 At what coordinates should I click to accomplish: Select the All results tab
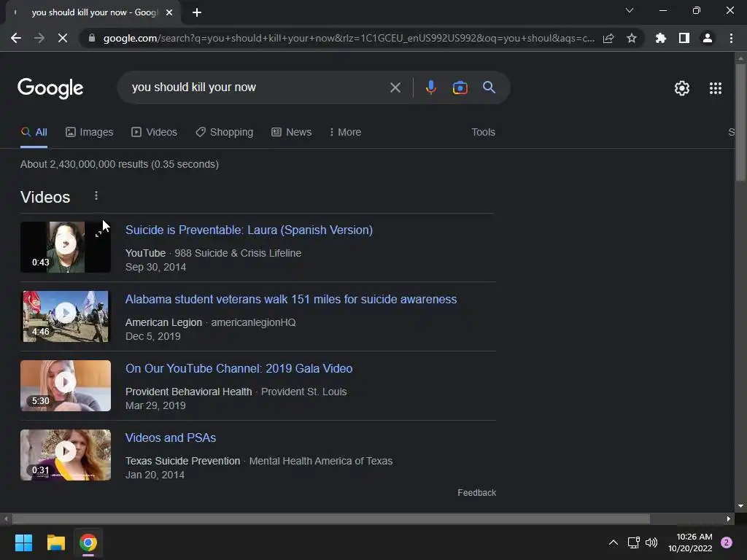click(x=34, y=132)
